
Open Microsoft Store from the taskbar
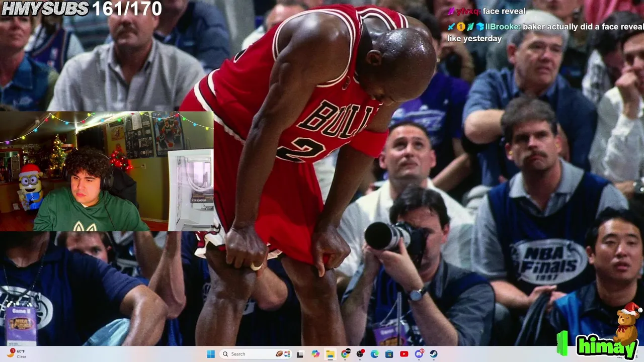389,354
